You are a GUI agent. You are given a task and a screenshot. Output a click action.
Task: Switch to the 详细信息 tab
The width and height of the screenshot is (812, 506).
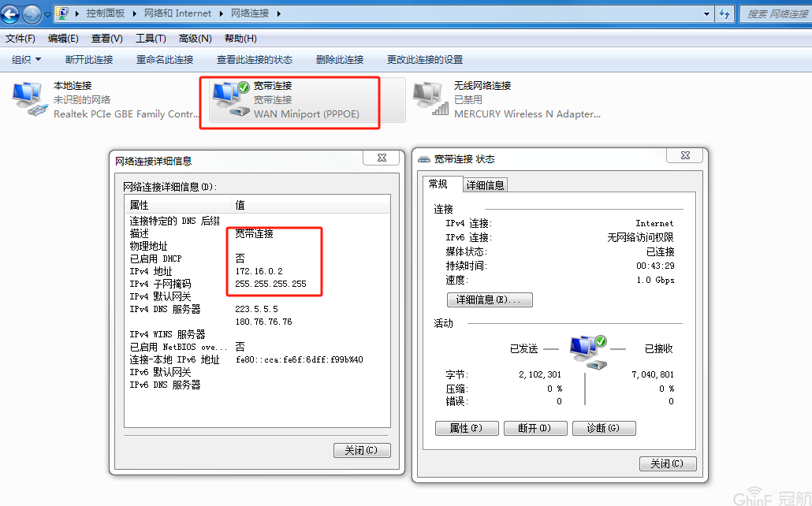click(486, 185)
